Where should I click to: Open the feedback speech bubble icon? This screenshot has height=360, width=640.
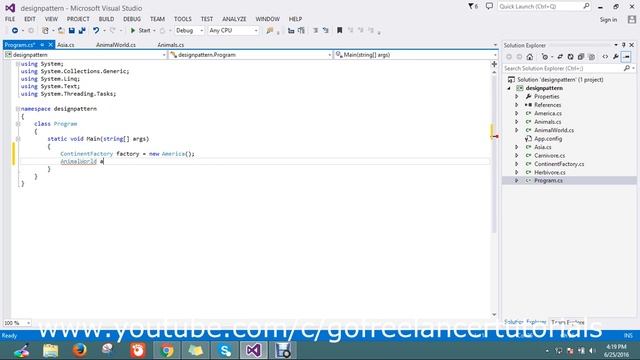(x=489, y=6)
